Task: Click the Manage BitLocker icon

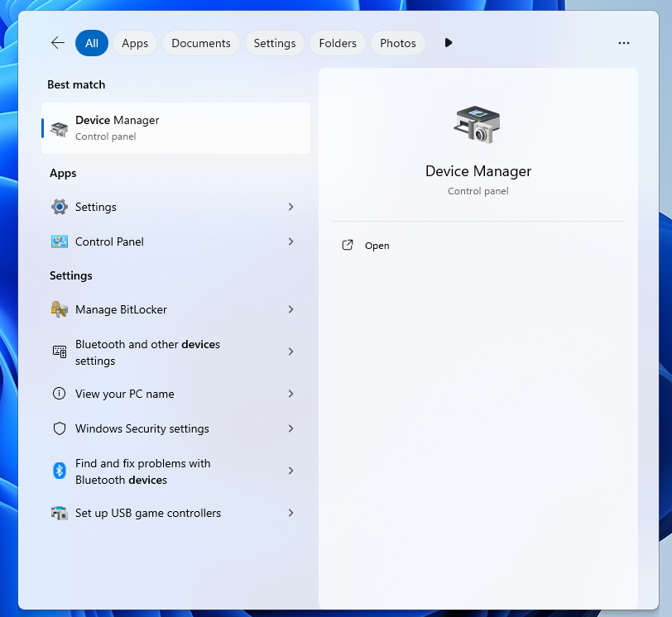Action: tap(59, 309)
